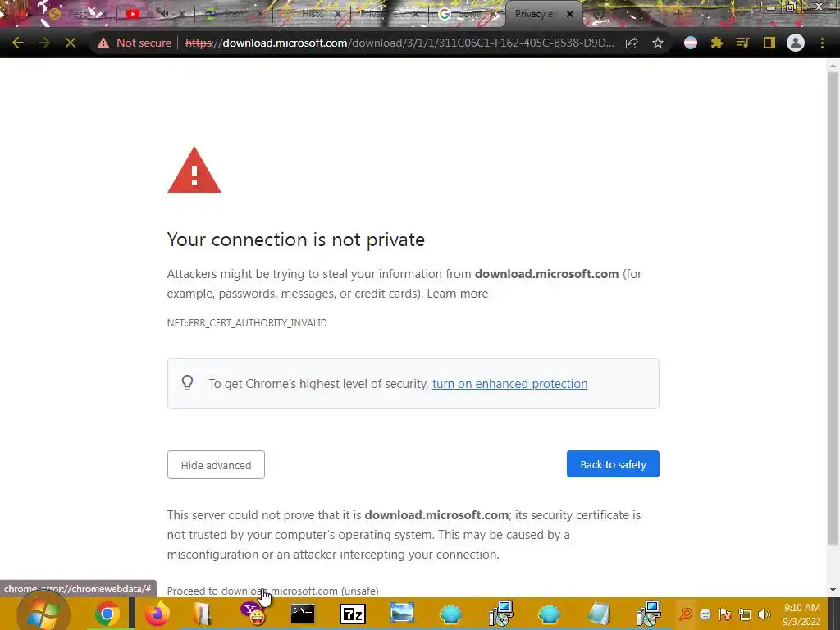The image size is (840, 630).
Task: Click the red warning triangle on the page
Action: coord(194,171)
